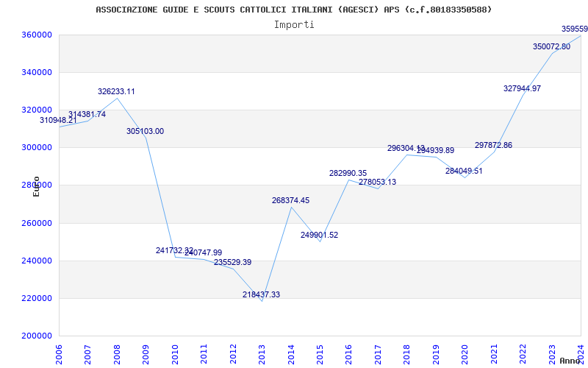
Task: Click the data label 310948.21
Action: coord(58,120)
